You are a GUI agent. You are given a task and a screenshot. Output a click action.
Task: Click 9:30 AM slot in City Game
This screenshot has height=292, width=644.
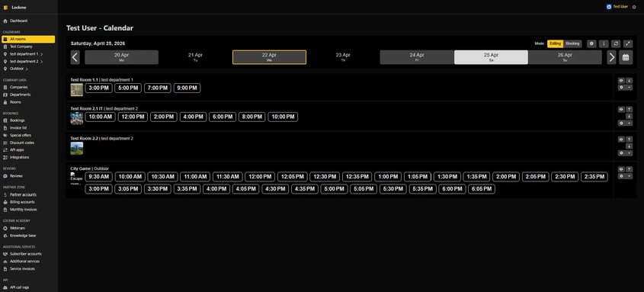(x=98, y=177)
